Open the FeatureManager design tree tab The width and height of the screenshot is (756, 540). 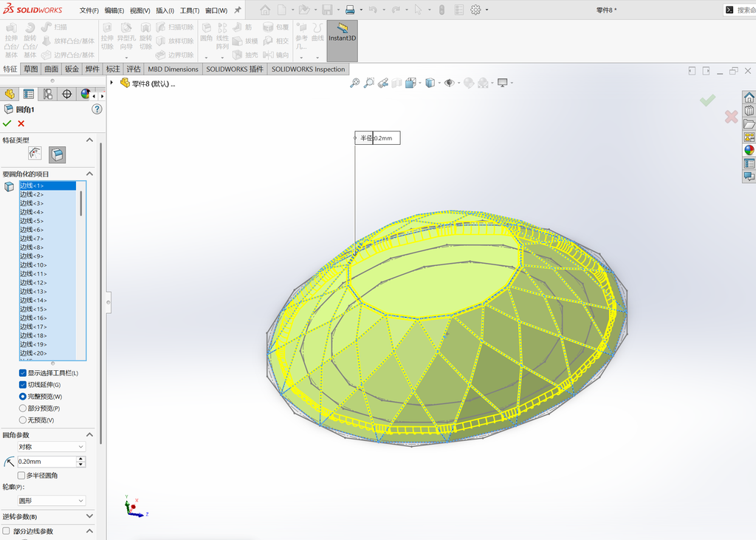(x=10, y=94)
